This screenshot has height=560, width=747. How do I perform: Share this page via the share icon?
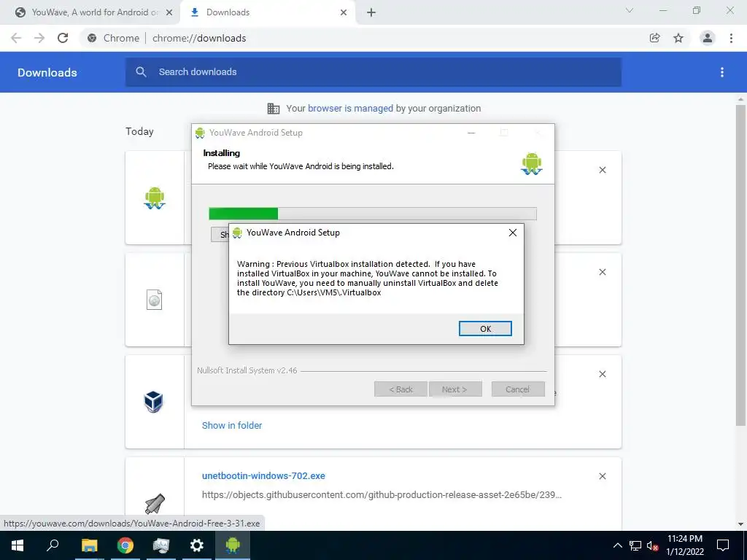(655, 38)
